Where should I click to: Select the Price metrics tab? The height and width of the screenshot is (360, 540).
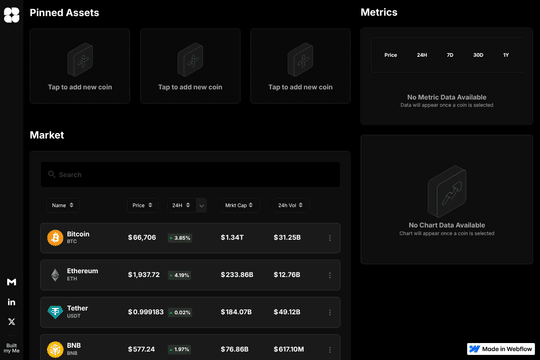[x=391, y=55]
